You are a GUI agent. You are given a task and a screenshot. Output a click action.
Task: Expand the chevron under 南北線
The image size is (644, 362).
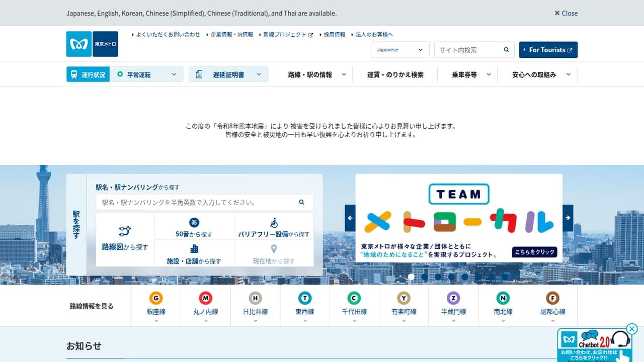click(503, 320)
